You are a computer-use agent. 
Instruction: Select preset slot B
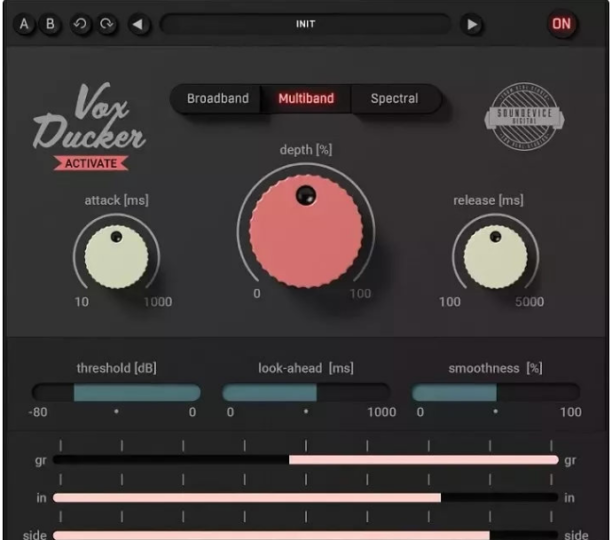pos(50,24)
